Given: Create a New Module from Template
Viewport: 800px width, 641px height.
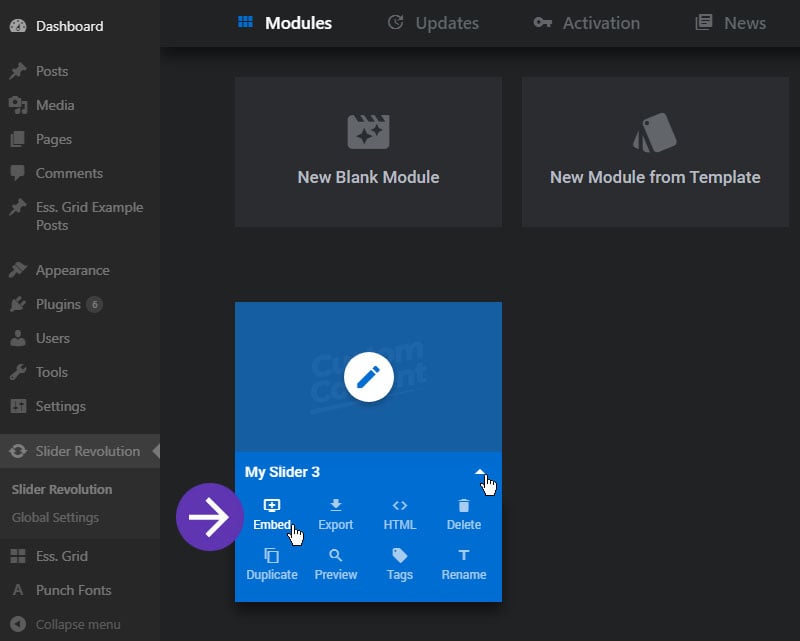Looking at the screenshot, I should pyautogui.click(x=655, y=152).
